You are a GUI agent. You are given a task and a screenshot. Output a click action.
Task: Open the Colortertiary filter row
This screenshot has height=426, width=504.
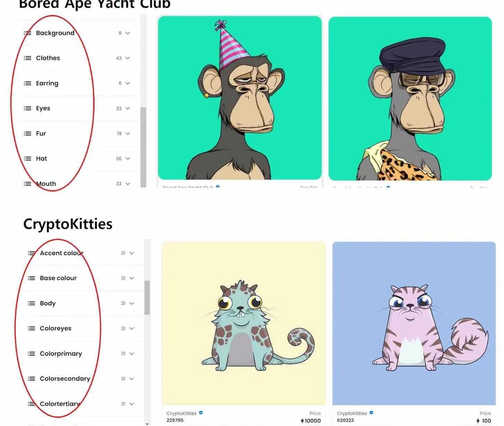click(82, 404)
